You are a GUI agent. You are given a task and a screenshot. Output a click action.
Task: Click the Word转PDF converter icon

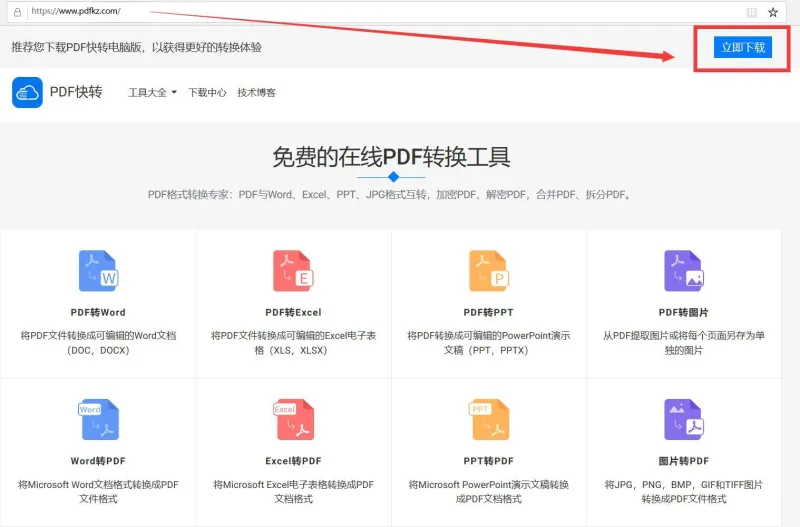coord(98,419)
